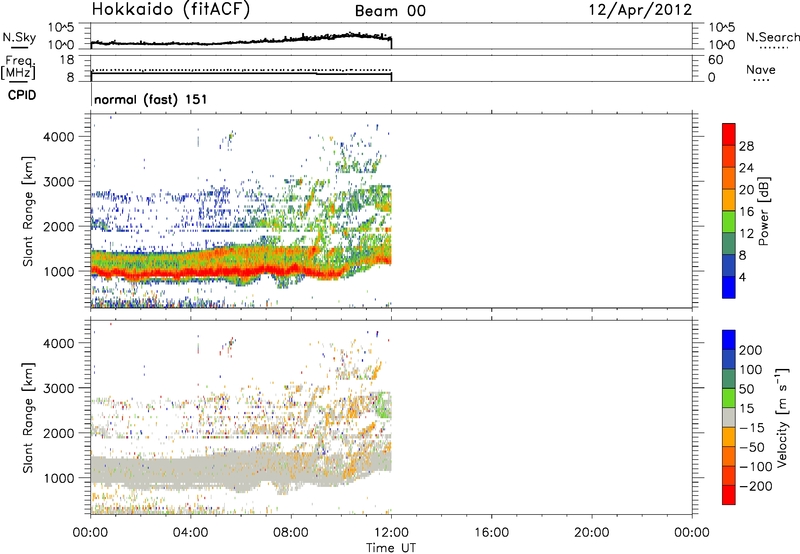Viewport: 800px width, 554px height.
Task: Click the 'Freq. [MHz]' axis label
Action: [18, 67]
